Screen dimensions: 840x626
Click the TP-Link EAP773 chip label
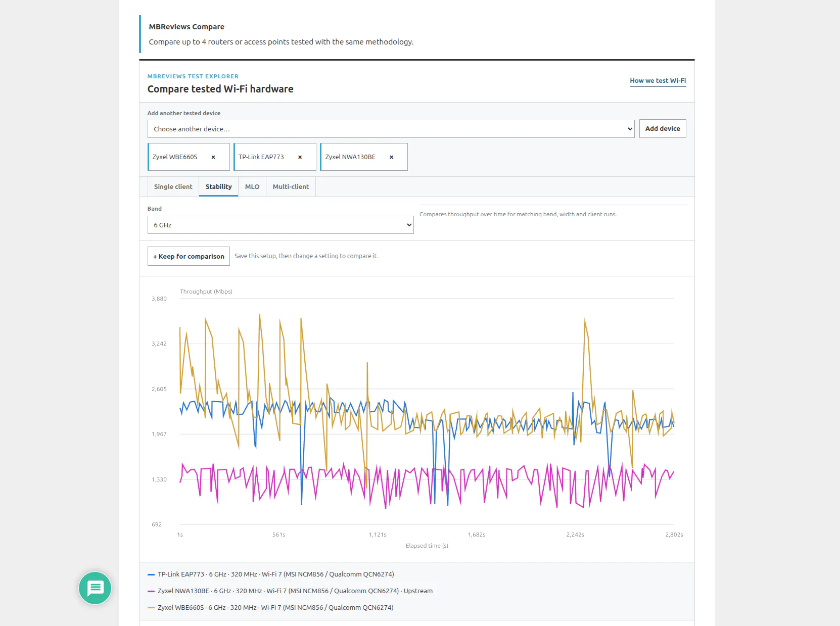click(261, 157)
